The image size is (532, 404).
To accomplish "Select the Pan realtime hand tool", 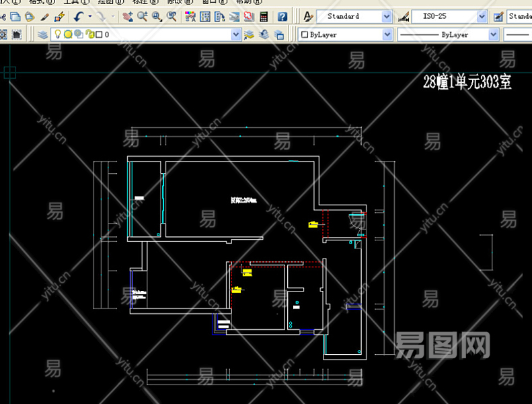I will tap(128, 16).
